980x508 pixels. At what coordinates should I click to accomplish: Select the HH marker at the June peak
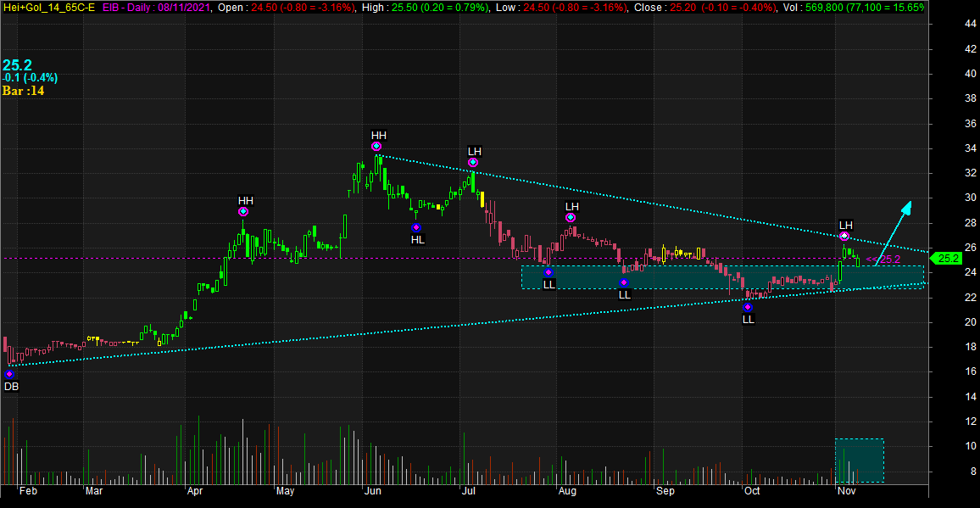click(x=376, y=147)
